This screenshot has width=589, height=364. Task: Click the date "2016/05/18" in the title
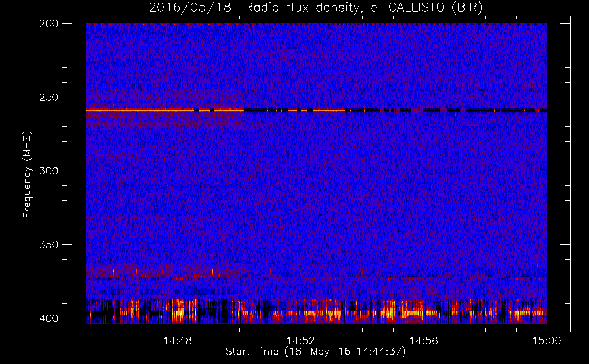pyautogui.click(x=190, y=7)
